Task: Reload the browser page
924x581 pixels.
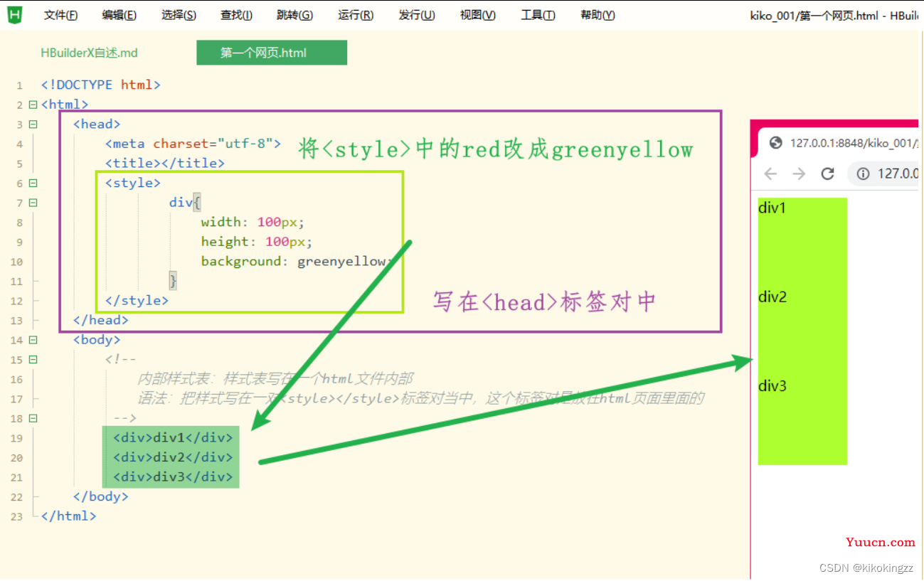Action: (827, 174)
